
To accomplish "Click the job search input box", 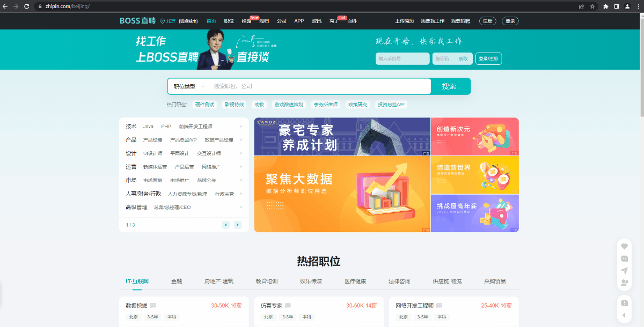I will coord(319,86).
